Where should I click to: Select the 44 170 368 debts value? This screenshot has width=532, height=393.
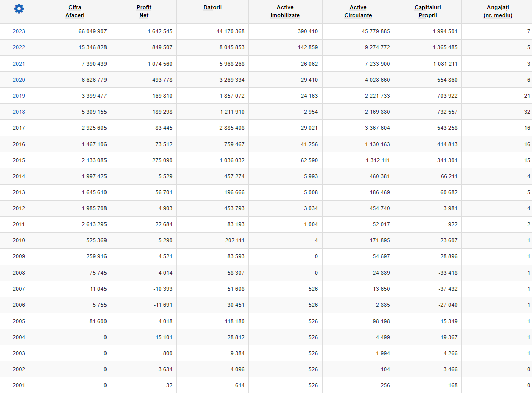(x=231, y=31)
